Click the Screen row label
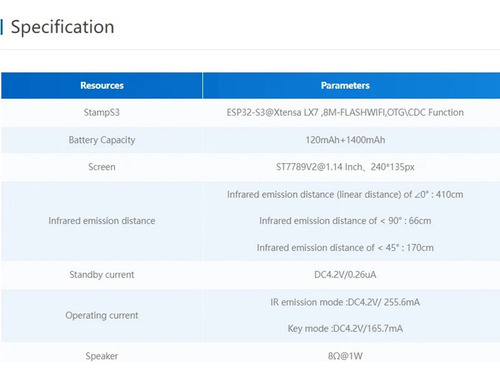The width and height of the screenshot is (500, 379). pyautogui.click(x=102, y=167)
